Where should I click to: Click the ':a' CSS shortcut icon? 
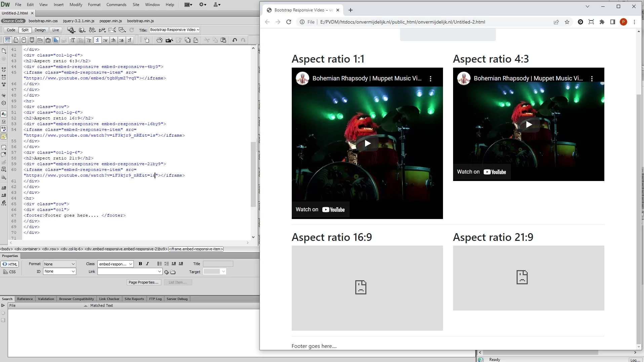(x=121, y=40)
